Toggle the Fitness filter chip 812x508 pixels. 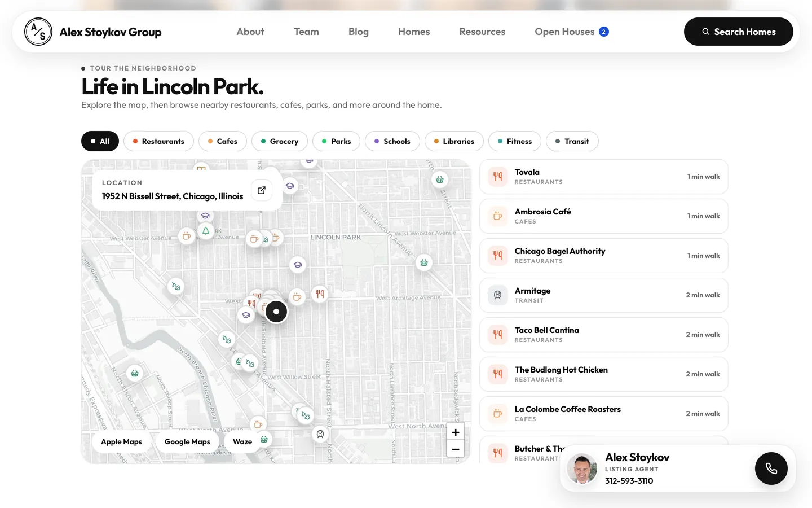click(515, 141)
